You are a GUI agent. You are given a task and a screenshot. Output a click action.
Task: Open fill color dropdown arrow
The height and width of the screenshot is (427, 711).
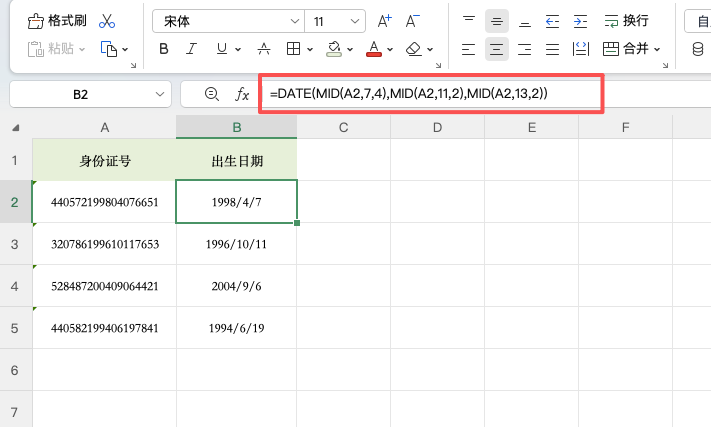(x=350, y=49)
